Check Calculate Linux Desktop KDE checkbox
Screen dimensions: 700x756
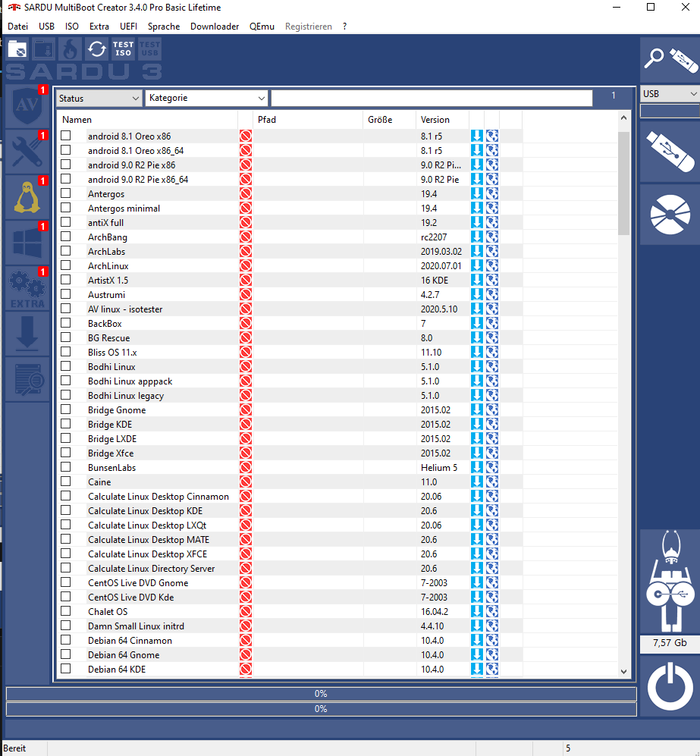[66, 510]
